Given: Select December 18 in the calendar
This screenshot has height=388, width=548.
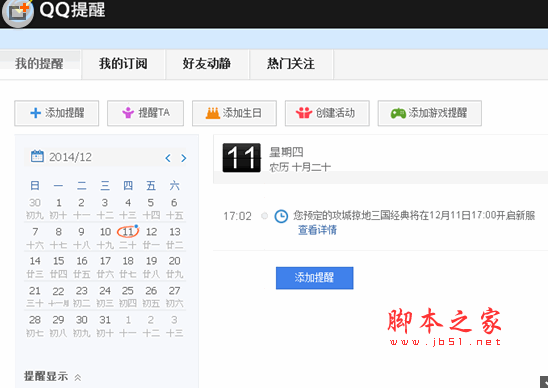Looking at the screenshot, I should [128, 261].
